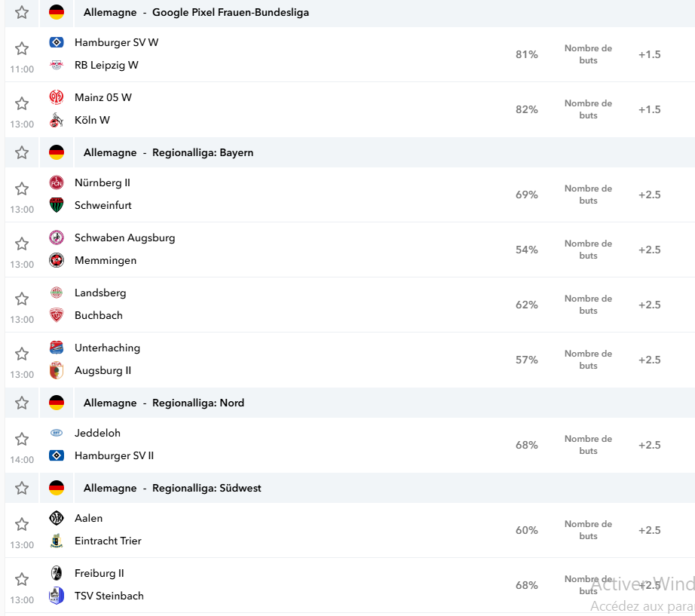The image size is (695, 616).
Task: Click the Hamburger SV W club logo
Action: (x=57, y=42)
